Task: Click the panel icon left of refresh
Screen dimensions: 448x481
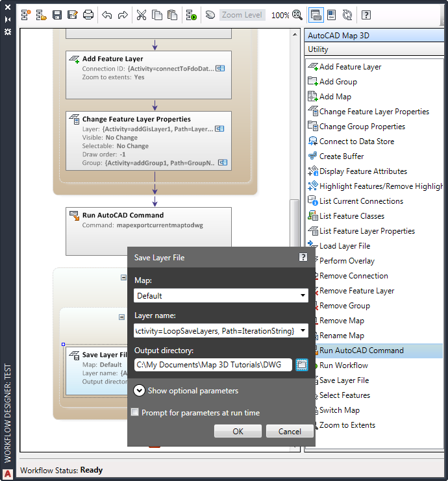Action: (x=332, y=15)
